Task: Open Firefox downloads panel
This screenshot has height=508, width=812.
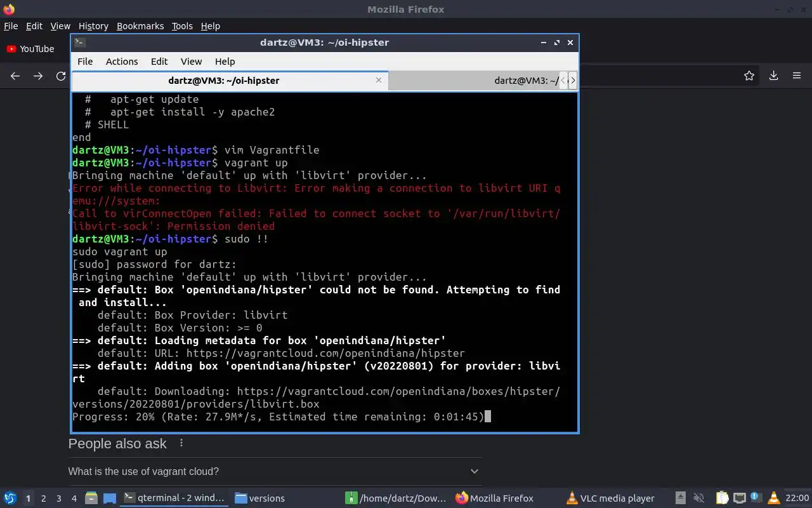Action: click(773, 76)
